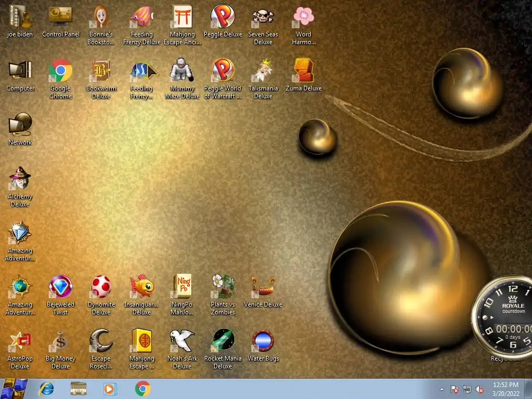The image size is (532, 399).
Task: Launch Noah's Ark Deluxe shortcut
Action: click(182, 350)
